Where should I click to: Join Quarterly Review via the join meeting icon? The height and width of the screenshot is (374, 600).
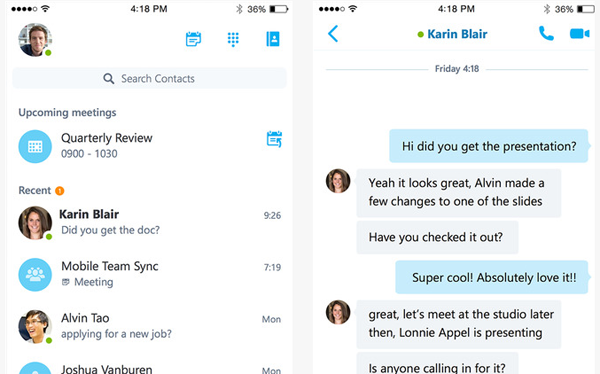[274, 139]
